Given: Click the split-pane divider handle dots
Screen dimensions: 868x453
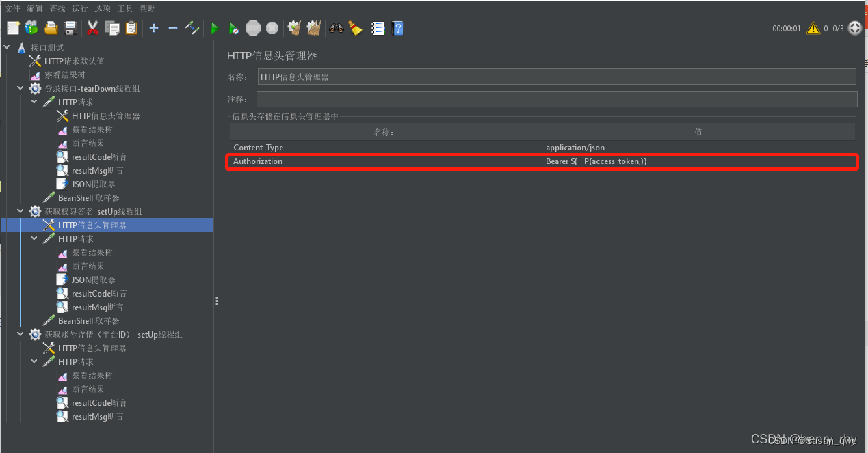Looking at the screenshot, I should [217, 301].
